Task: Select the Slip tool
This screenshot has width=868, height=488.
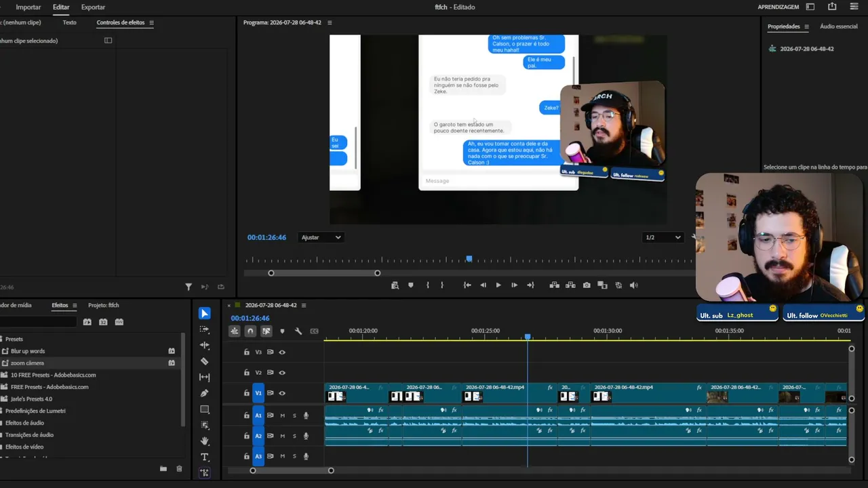Action: point(204,378)
